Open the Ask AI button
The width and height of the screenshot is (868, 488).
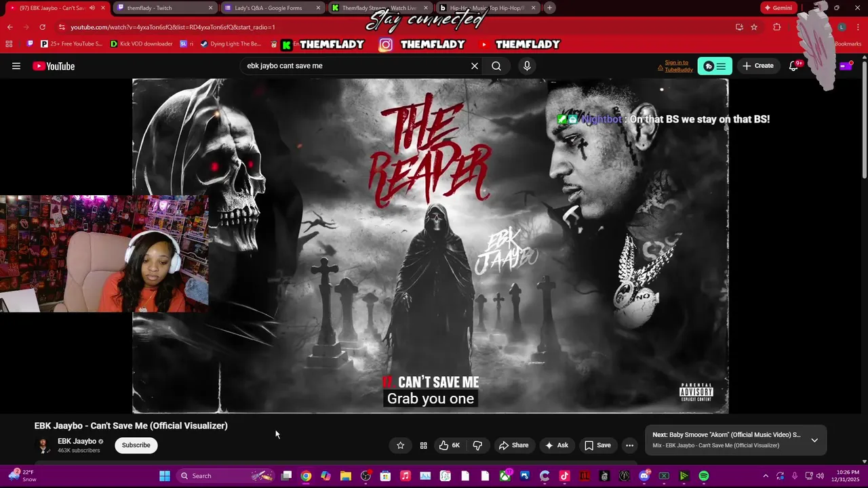pyautogui.click(x=556, y=445)
